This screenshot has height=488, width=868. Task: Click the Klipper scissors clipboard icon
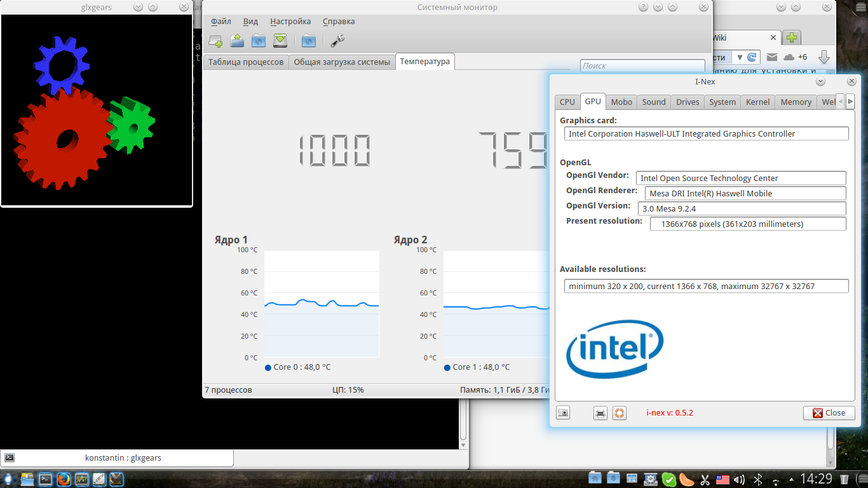pos(705,479)
